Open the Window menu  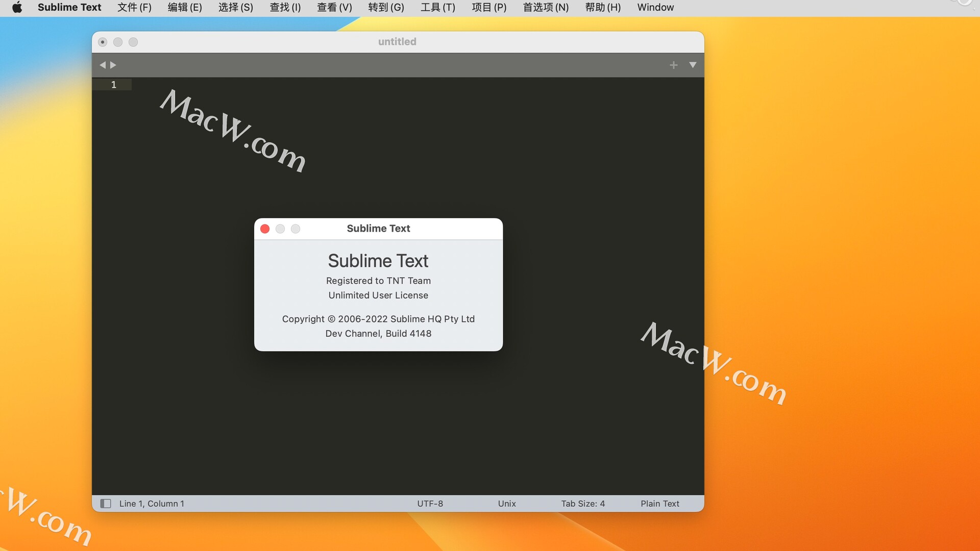655,7
